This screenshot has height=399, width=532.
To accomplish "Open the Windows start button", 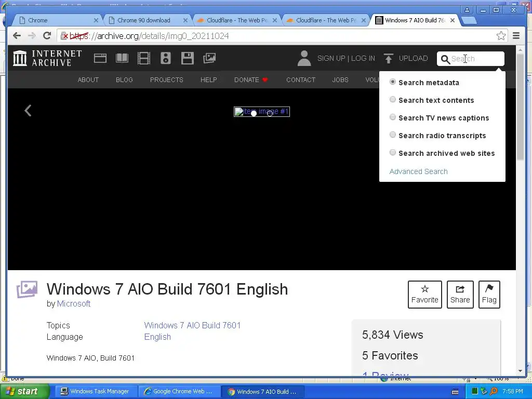I will (24, 391).
